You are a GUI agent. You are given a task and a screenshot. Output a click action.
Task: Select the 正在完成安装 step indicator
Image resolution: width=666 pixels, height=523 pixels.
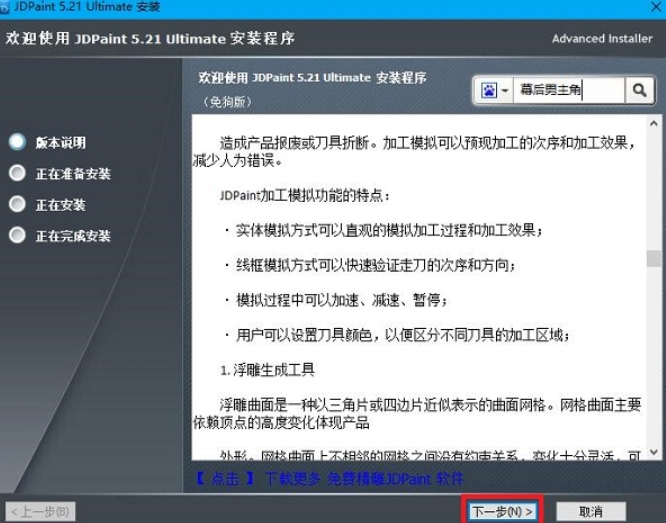(17, 235)
